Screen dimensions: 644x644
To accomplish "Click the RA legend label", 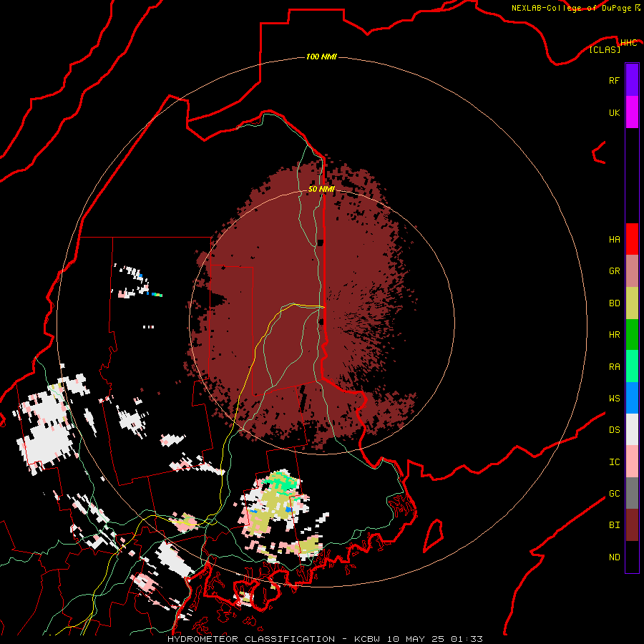I will point(614,367).
